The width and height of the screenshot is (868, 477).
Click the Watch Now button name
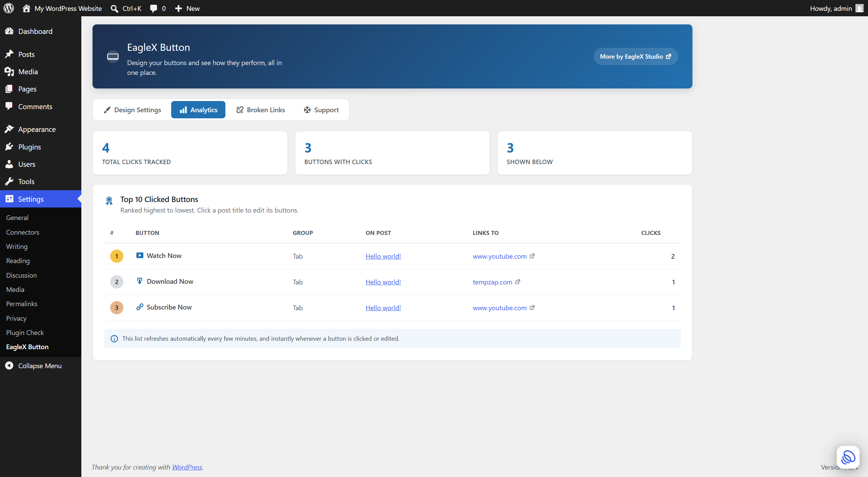(164, 256)
